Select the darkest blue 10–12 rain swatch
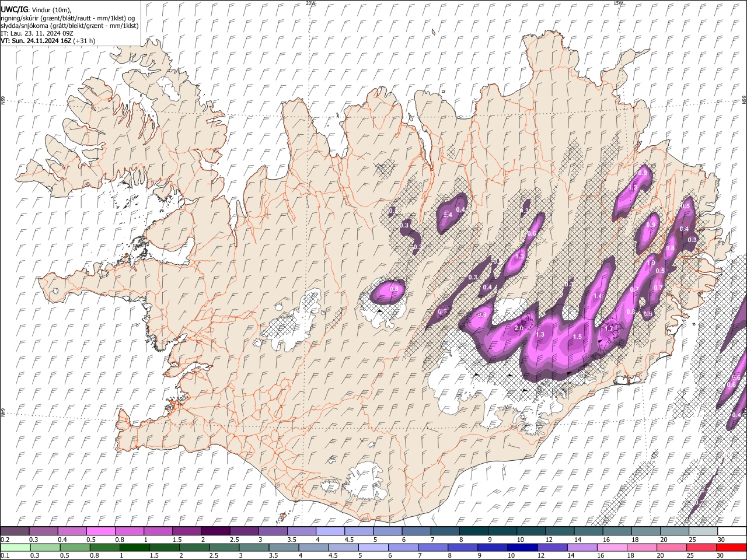This screenshot has height=560, width=747. pyautogui.click(x=522, y=547)
